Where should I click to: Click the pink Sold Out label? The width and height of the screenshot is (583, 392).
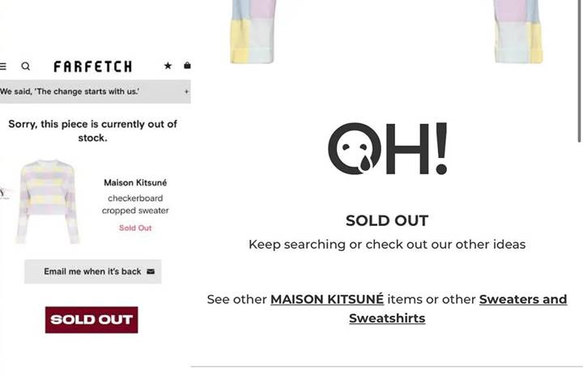click(x=135, y=228)
